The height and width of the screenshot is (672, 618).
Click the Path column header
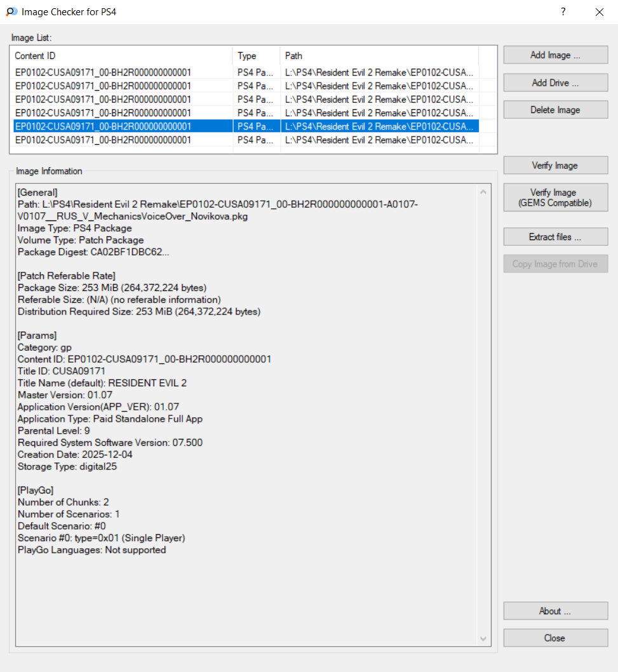coord(379,56)
